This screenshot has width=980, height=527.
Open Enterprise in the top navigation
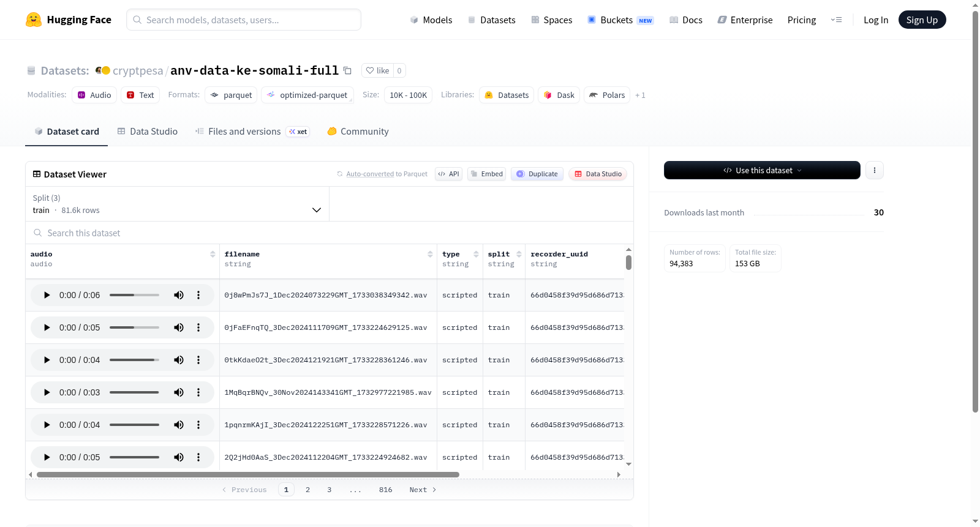tap(745, 20)
